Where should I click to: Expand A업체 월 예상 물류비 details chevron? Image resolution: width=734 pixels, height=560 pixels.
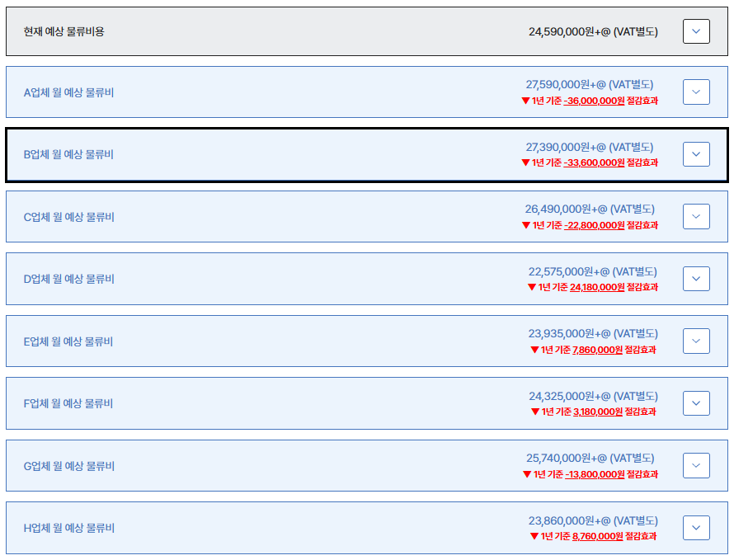point(696,92)
